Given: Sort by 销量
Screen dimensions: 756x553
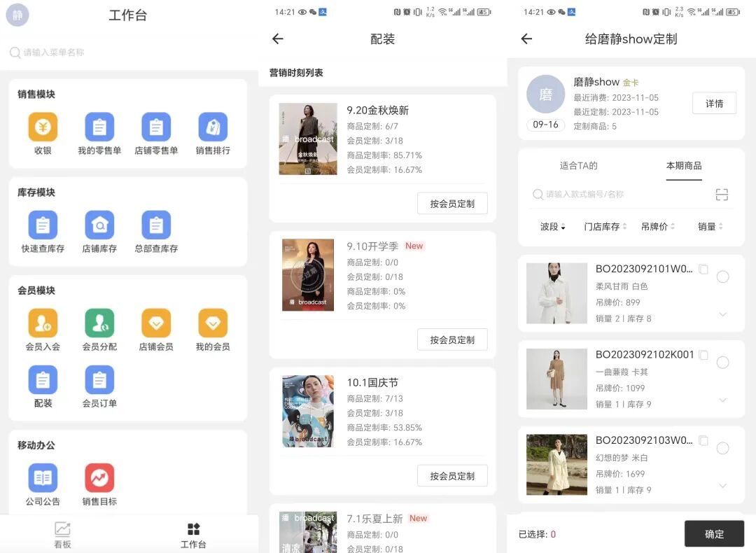Looking at the screenshot, I should tap(710, 227).
